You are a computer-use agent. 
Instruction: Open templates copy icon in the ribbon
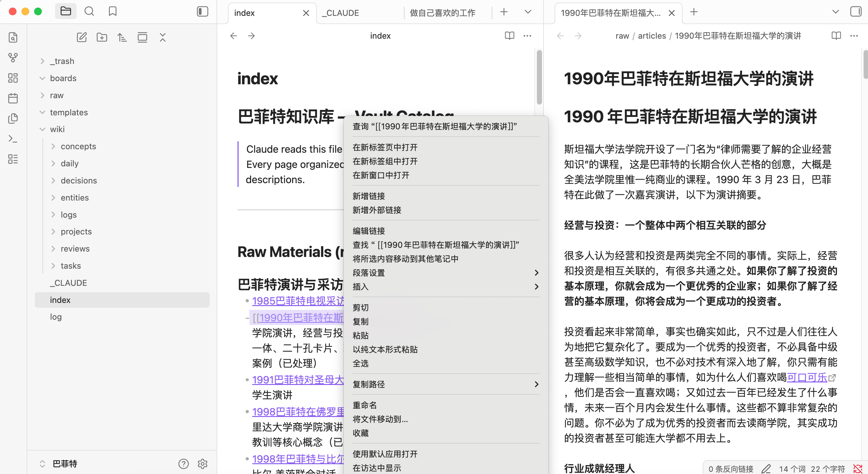pos(13,118)
